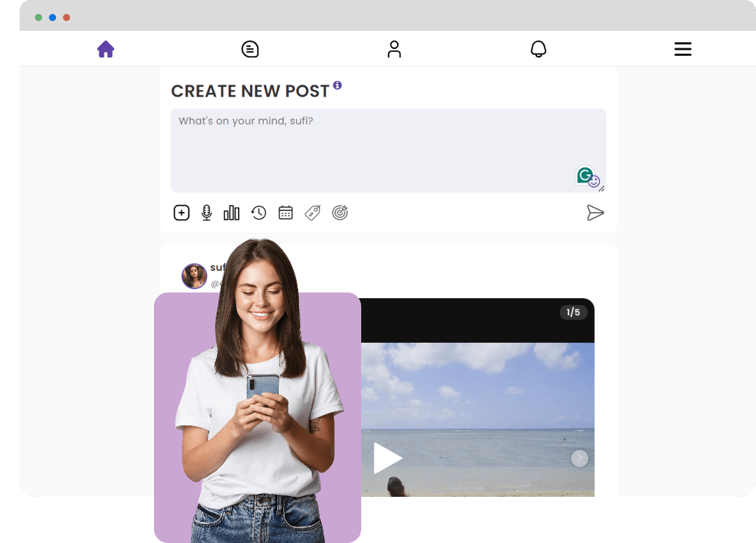
Task: Schedule the post via the clock icon
Action: coord(258,212)
